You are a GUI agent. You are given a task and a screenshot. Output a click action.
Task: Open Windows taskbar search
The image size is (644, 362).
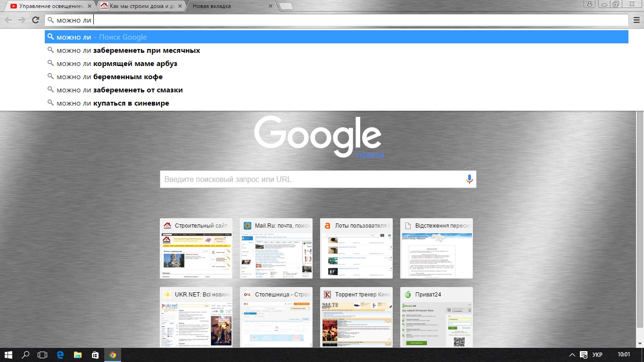click(x=26, y=354)
